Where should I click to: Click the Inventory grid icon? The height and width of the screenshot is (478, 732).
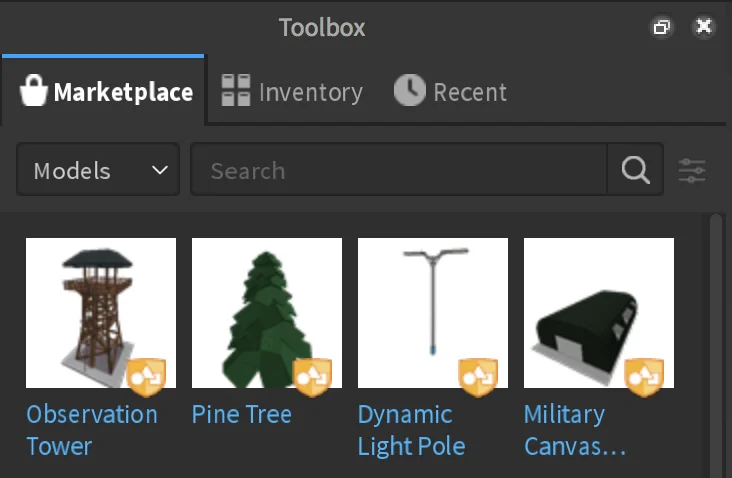[x=236, y=91]
